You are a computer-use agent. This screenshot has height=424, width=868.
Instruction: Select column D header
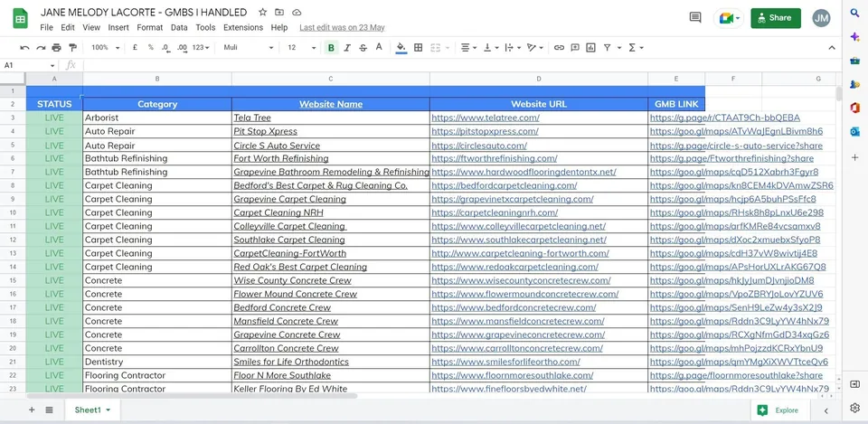click(x=539, y=80)
